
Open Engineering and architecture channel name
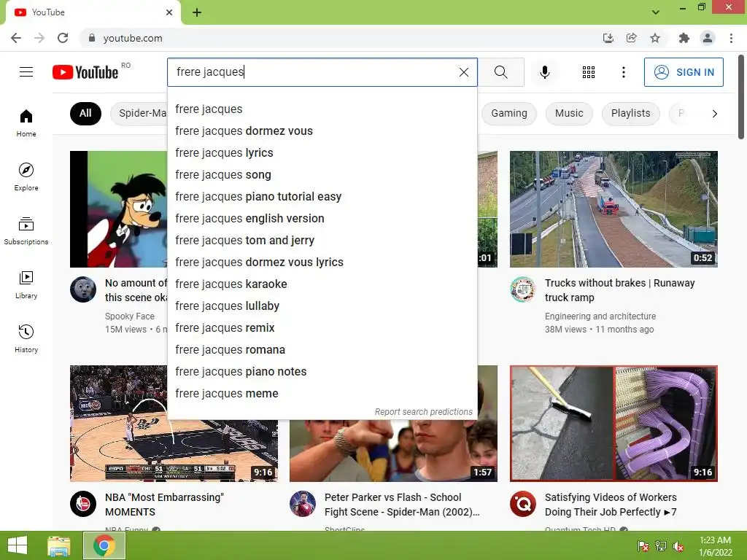tap(600, 316)
